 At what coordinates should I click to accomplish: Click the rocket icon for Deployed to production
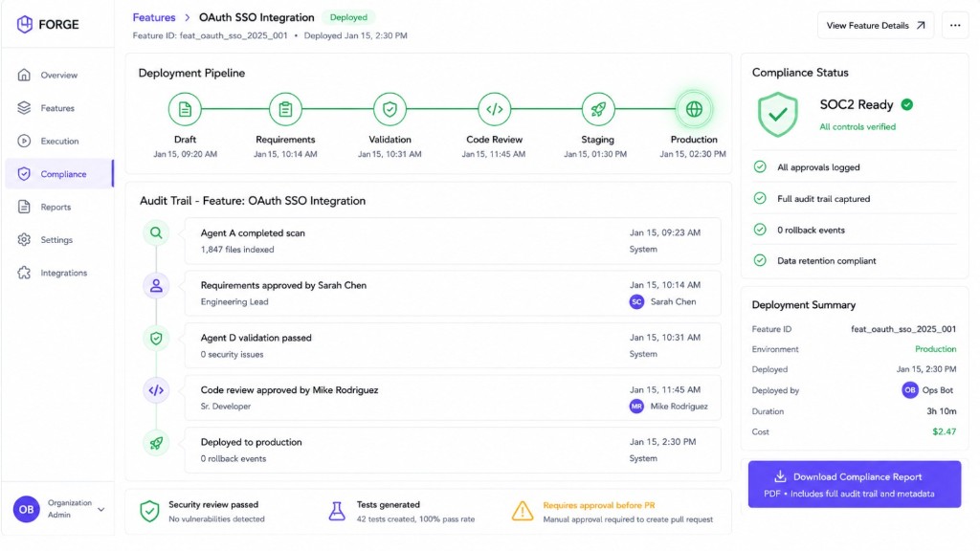click(x=156, y=443)
